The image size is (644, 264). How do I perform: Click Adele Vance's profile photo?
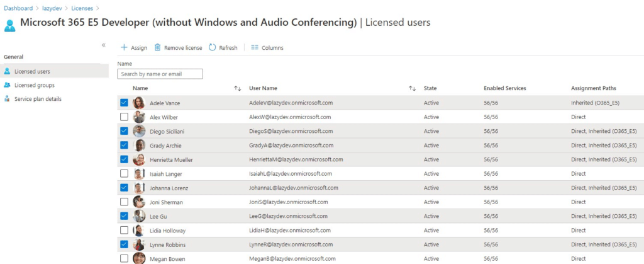pyautogui.click(x=139, y=103)
